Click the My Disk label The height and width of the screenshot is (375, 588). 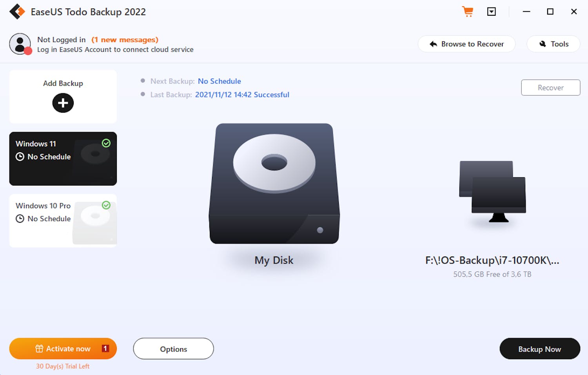[274, 260]
